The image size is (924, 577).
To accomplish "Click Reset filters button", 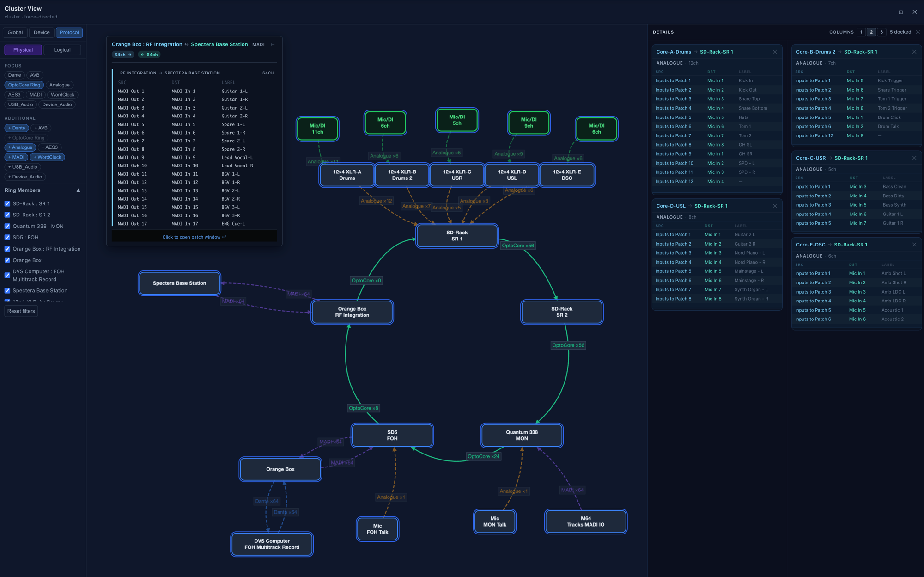I will pos(21,311).
